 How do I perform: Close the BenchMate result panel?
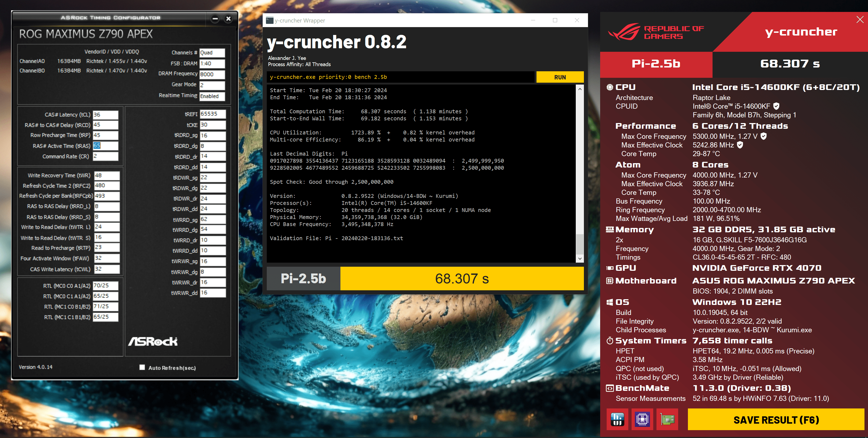pyautogui.click(x=860, y=20)
